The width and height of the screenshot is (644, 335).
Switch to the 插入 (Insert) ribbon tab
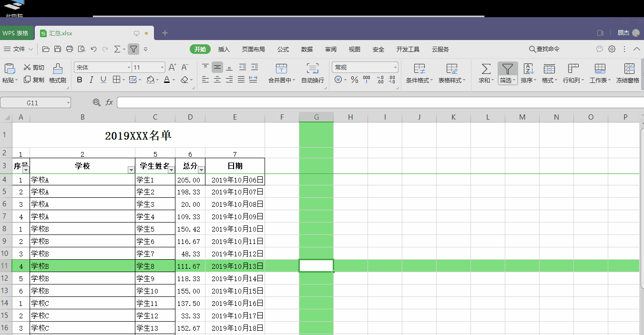(224, 49)
